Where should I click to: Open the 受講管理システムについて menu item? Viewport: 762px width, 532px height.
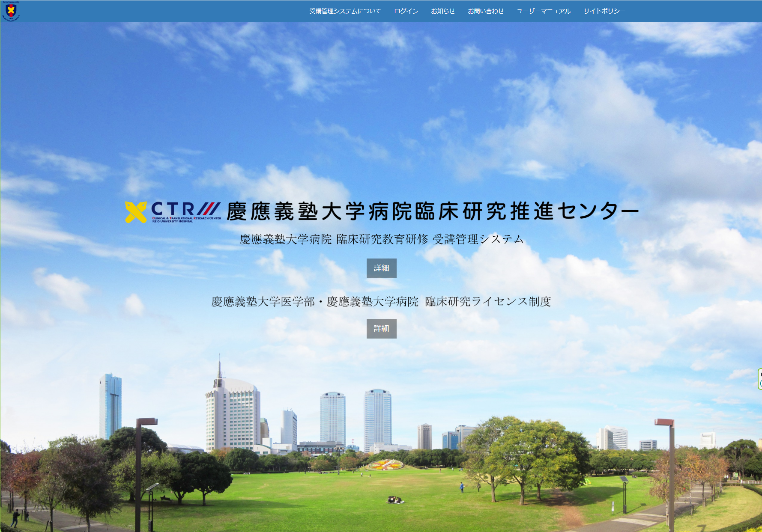point(345,11)
